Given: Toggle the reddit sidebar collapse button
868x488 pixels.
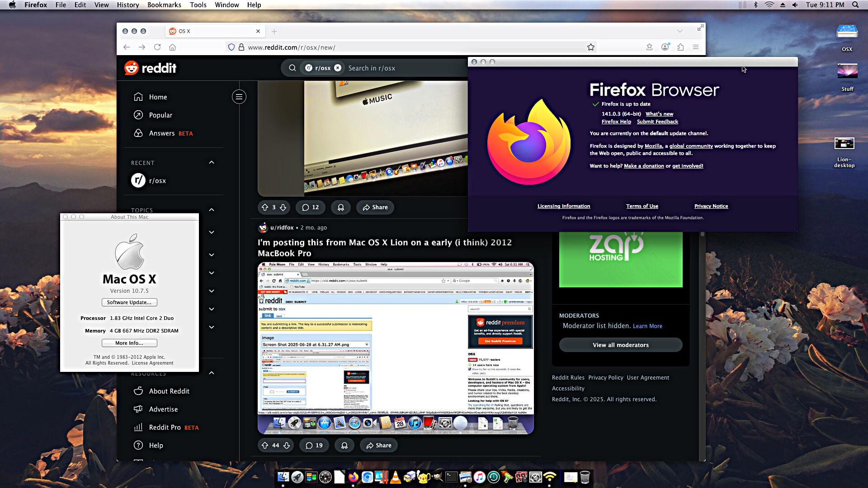Looking at the screenshot, I should [x=239, y=97].
